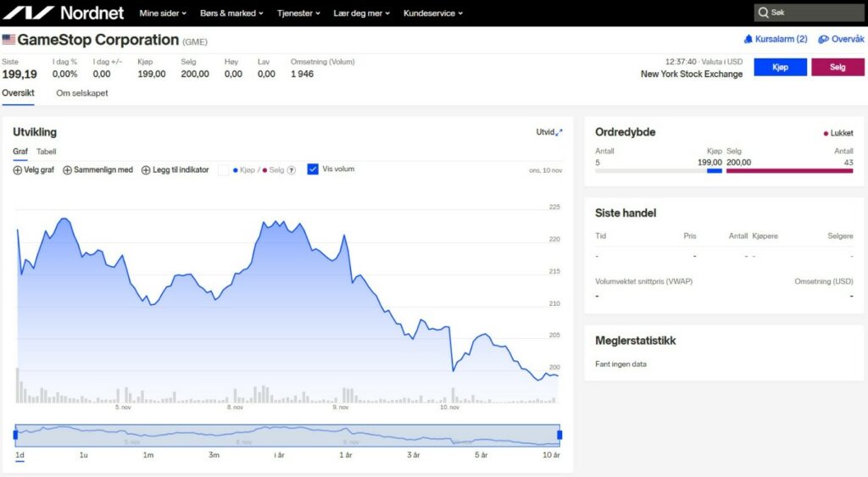
Task: Click the order depth buy price 199,00
Action: [x=709, y=162]
